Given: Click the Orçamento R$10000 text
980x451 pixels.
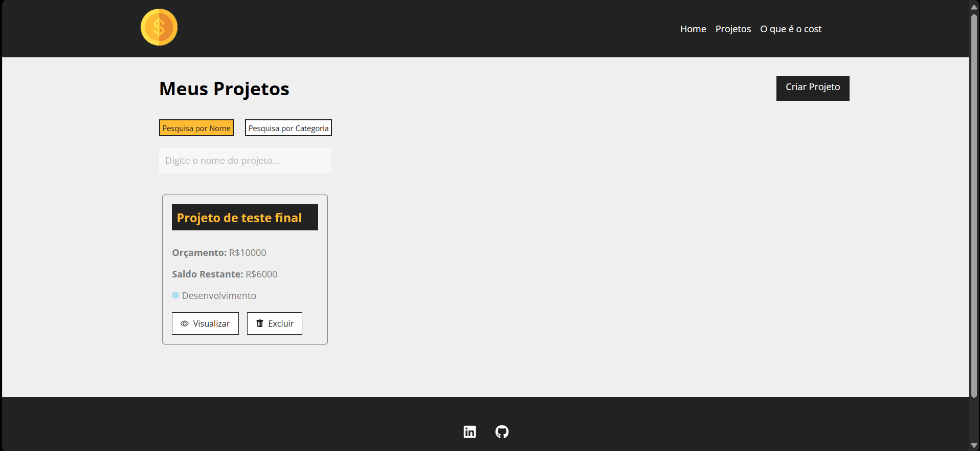Looking at the screenshot, I should pos(219,253).
